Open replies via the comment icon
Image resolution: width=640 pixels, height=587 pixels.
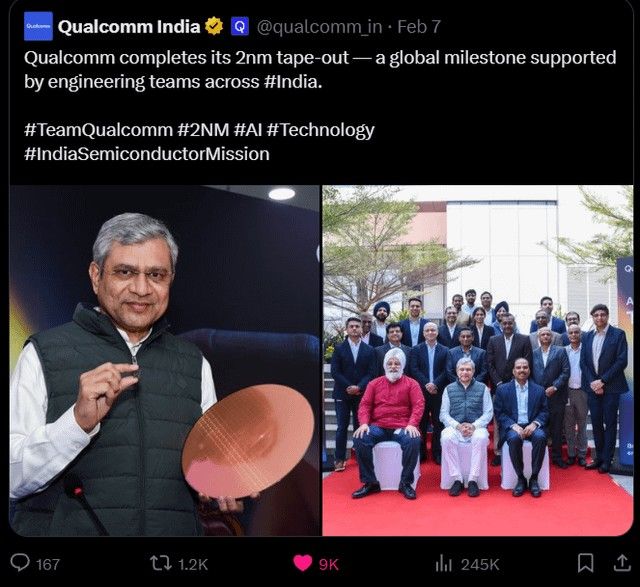20,563
